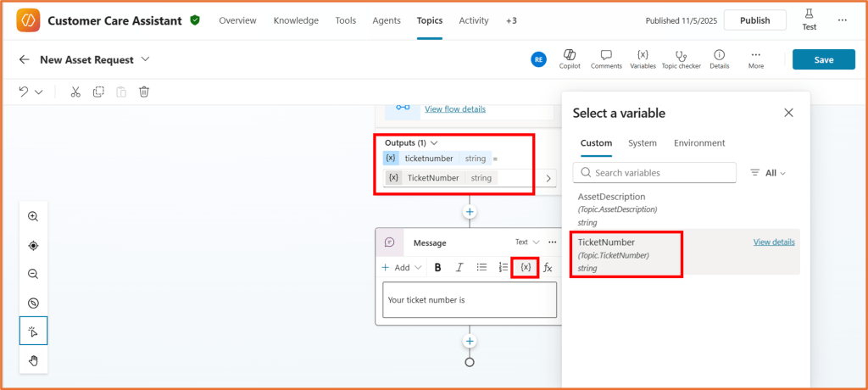Screen dimensions: 868x390
Task: Show topic Details
Action: [719, 59]
